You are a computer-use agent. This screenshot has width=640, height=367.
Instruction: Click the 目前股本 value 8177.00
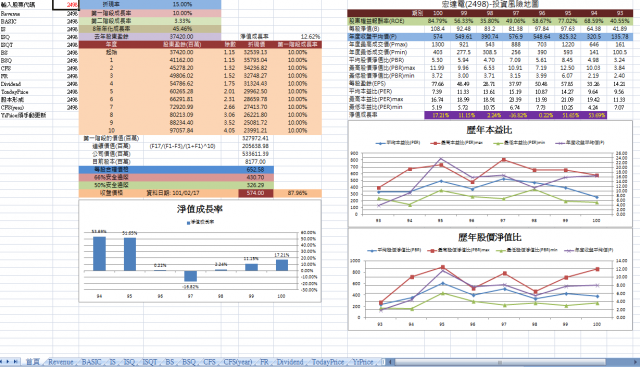tap(256, 162)
